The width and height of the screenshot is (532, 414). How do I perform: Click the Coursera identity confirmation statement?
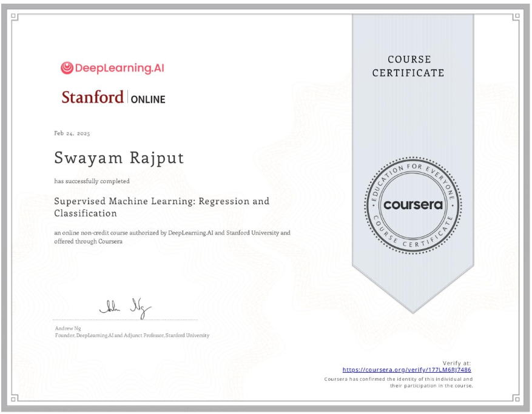click(399, 382)
